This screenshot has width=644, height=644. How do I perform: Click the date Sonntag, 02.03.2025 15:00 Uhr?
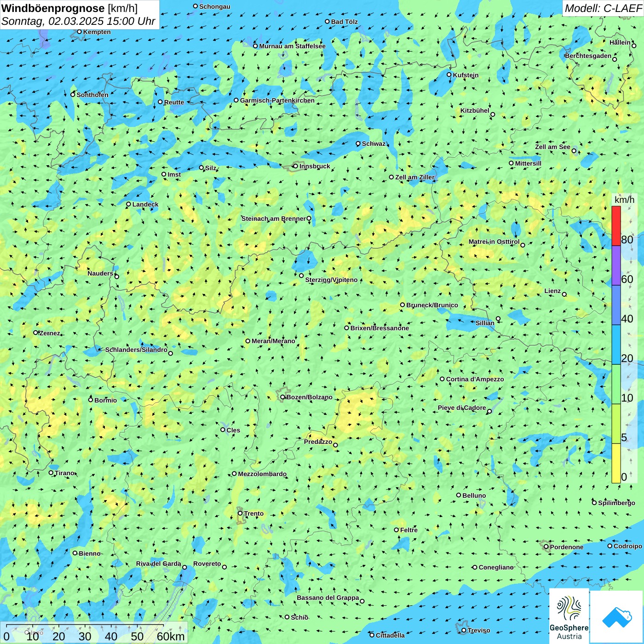click(x=78, y=21)
